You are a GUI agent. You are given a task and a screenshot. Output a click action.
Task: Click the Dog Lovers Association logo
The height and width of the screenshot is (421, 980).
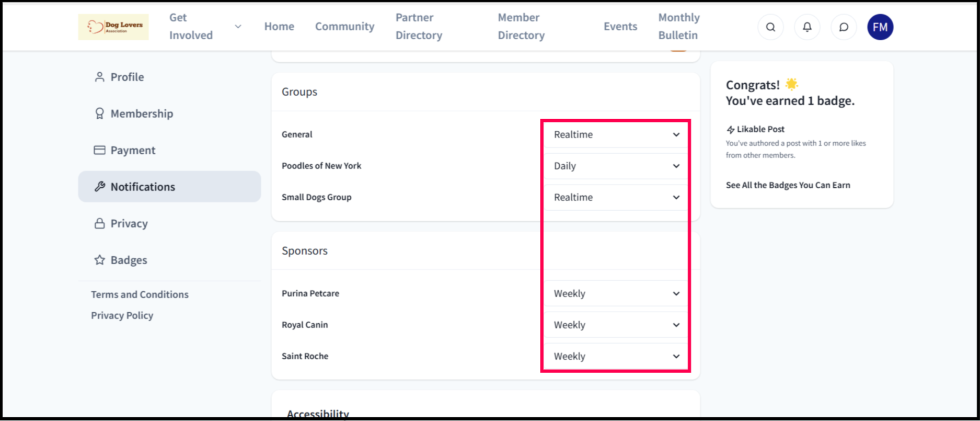(x=113, y=27)
